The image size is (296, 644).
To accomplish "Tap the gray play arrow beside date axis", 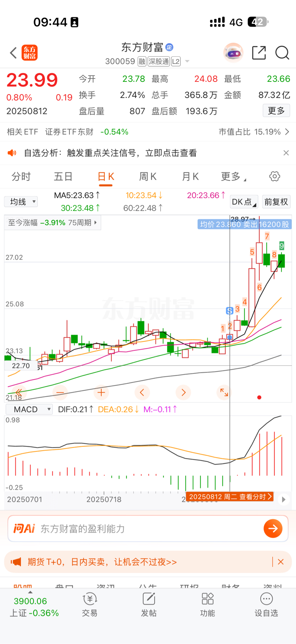I will (x=284, y=500).
